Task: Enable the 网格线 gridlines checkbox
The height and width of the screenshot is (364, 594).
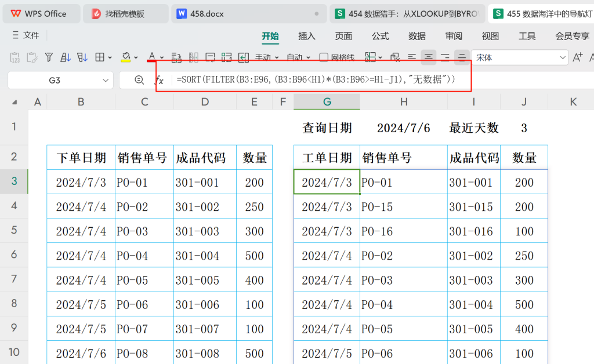Action: [x=323, y=57]
